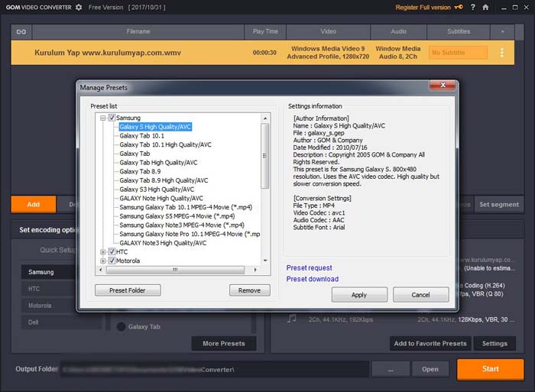This screenshot has height=392, width=535.
Task: Expand the HTC tree node
Action: 103,252
